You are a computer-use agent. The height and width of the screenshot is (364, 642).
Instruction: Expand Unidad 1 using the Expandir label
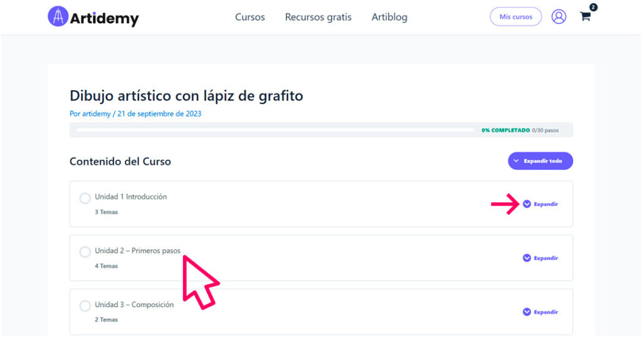pos(546,204)
